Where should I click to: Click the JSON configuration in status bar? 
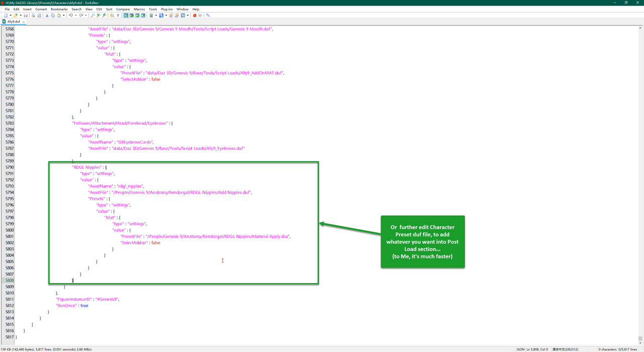point(521,349)
